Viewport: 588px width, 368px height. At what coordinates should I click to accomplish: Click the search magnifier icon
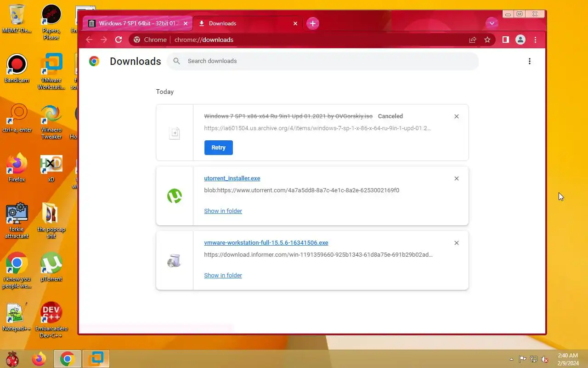point(176,61)
